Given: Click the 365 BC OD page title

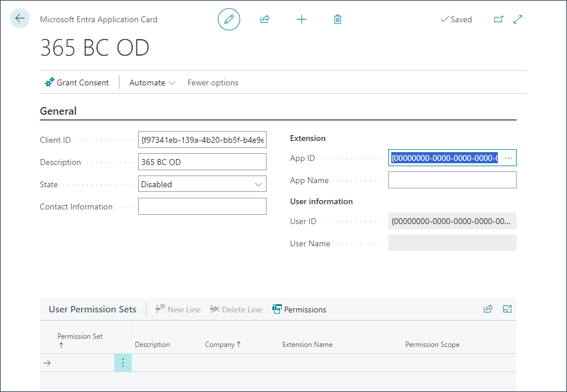Looking at the screenshot, I should (x=94, y=47).
